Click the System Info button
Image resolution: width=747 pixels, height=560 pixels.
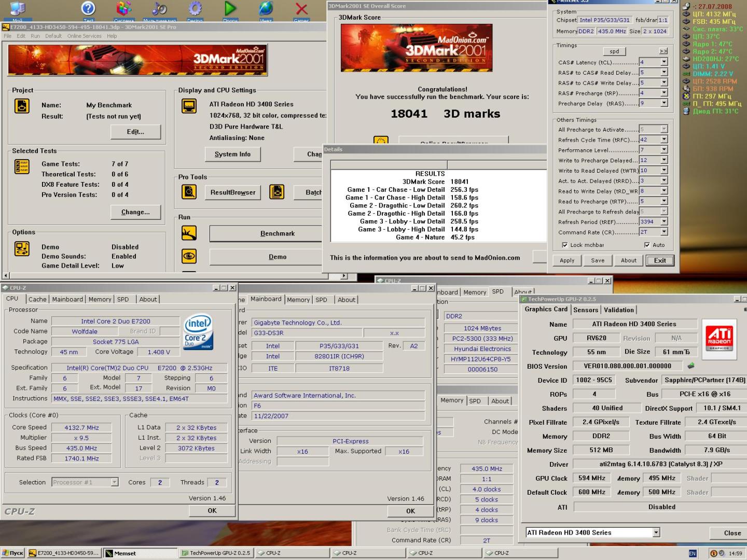[x=232, y=154]
